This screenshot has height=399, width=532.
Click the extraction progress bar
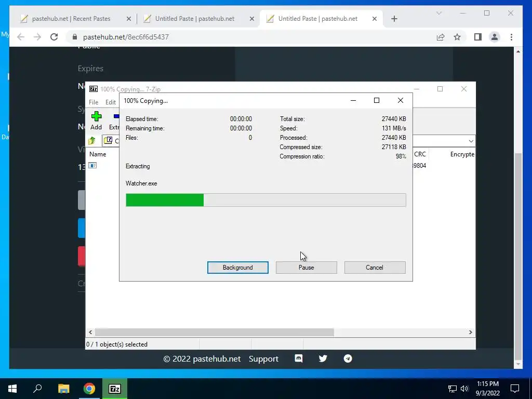265,200
